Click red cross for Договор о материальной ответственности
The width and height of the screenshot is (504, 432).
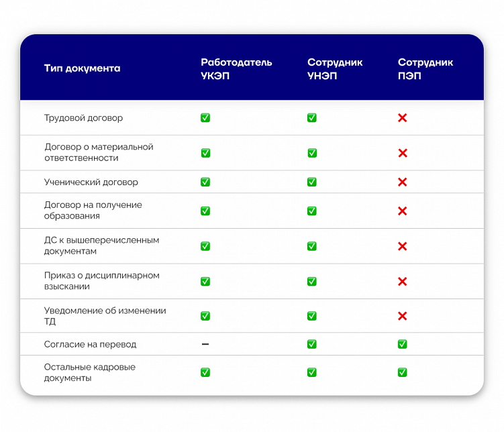click(x=403, y=153)
